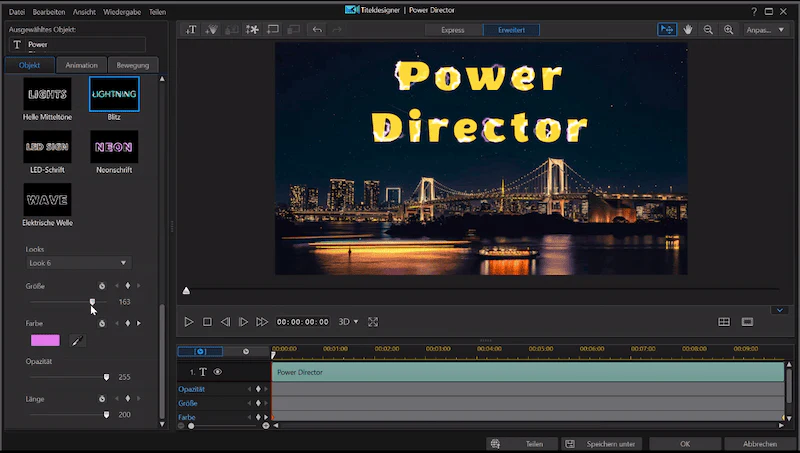Open the Anpassen zoom dropdown
This screenshot has width=800, height=453.
coord(765,30)
